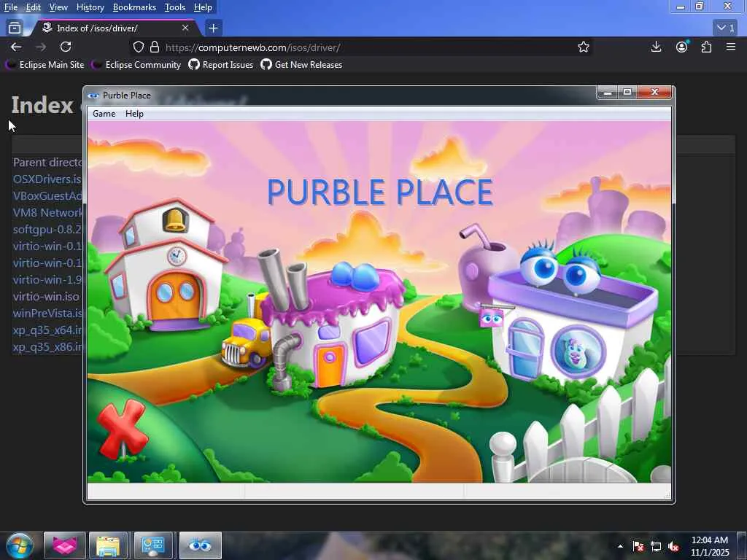Show hidden system tray icons

pyautogui.click(x=620, y=546)
